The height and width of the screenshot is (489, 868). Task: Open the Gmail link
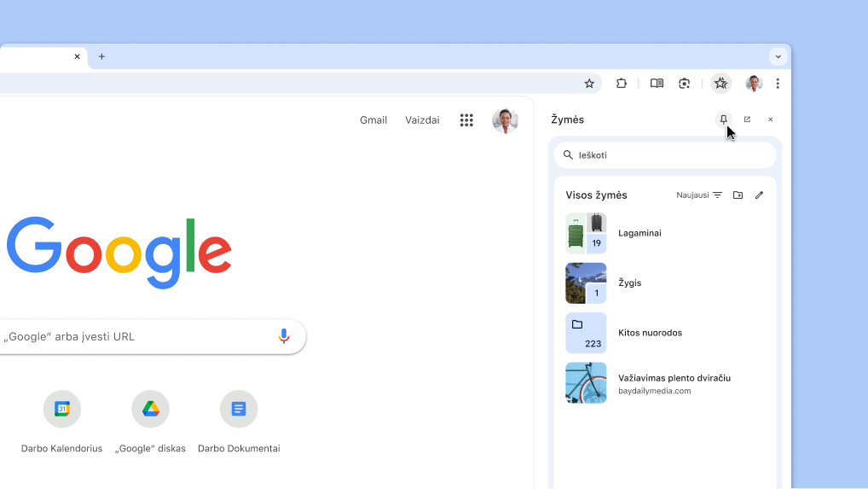[373, 120]
